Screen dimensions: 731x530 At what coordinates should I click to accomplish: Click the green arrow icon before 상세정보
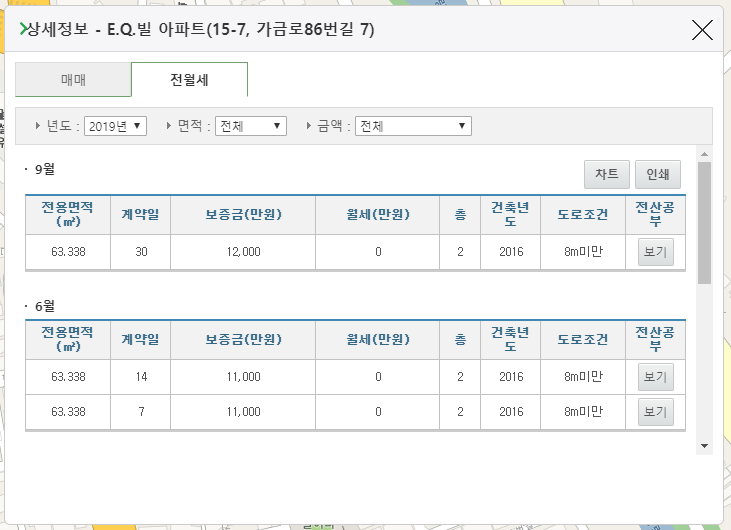click(x=23, y=29)
